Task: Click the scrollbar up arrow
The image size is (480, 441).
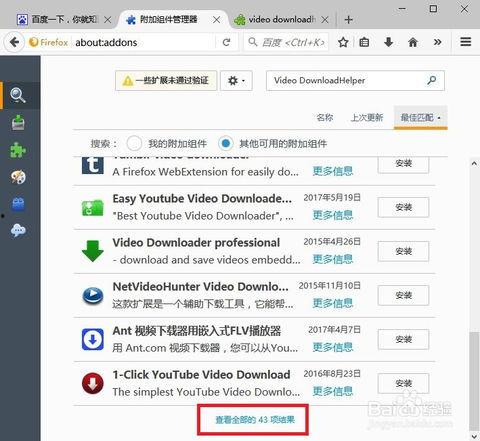Action: (474, 163)
